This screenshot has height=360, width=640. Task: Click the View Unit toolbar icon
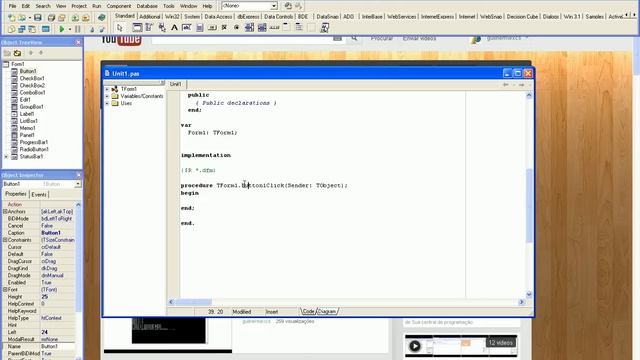pyautogui.click(x=11, y=29)
